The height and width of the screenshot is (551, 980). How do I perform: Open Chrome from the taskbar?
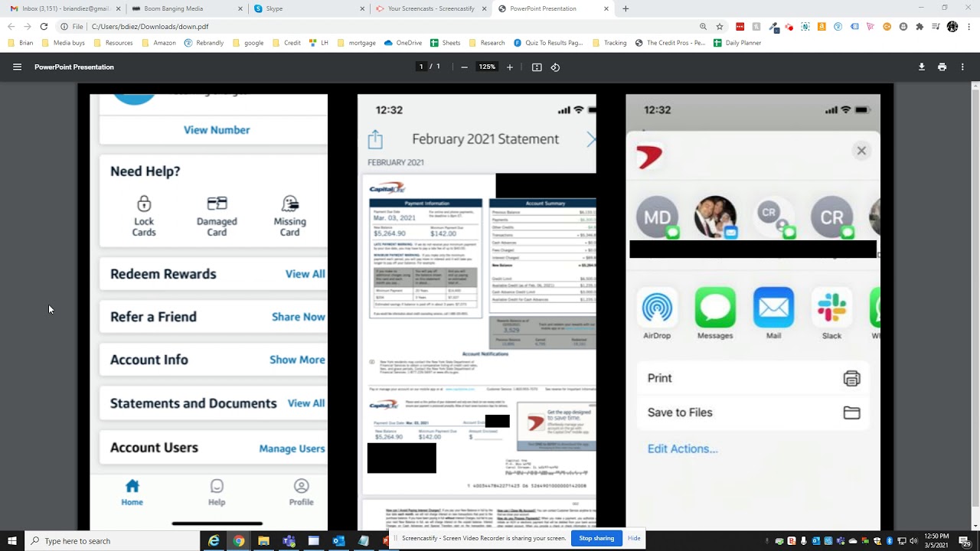(239, 541)
